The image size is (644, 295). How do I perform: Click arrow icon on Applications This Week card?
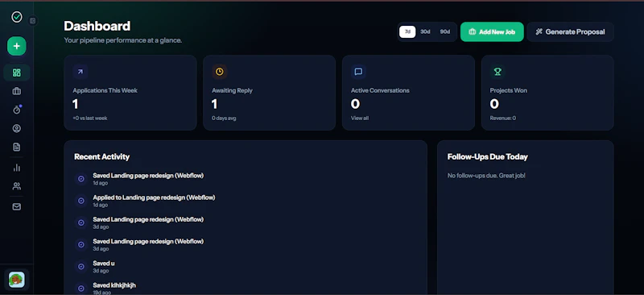80,72
